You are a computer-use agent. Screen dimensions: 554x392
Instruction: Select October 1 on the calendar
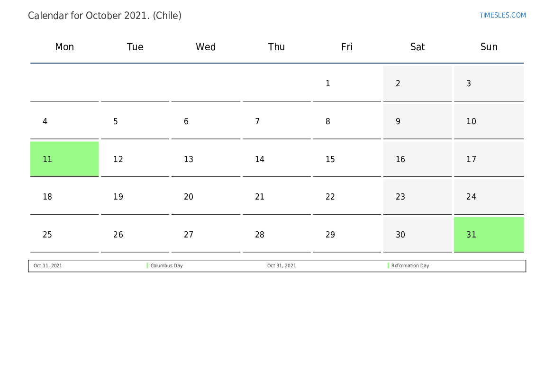[347, 84]
